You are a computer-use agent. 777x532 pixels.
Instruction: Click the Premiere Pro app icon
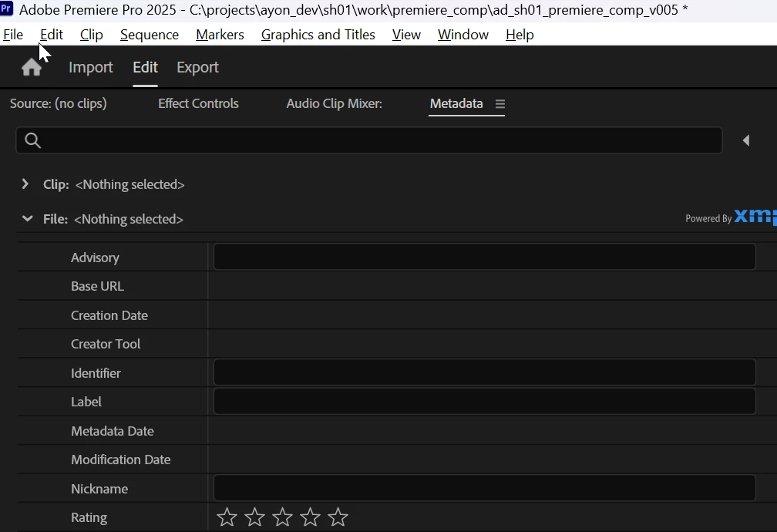pyautogui.click(x=6, y=8)
